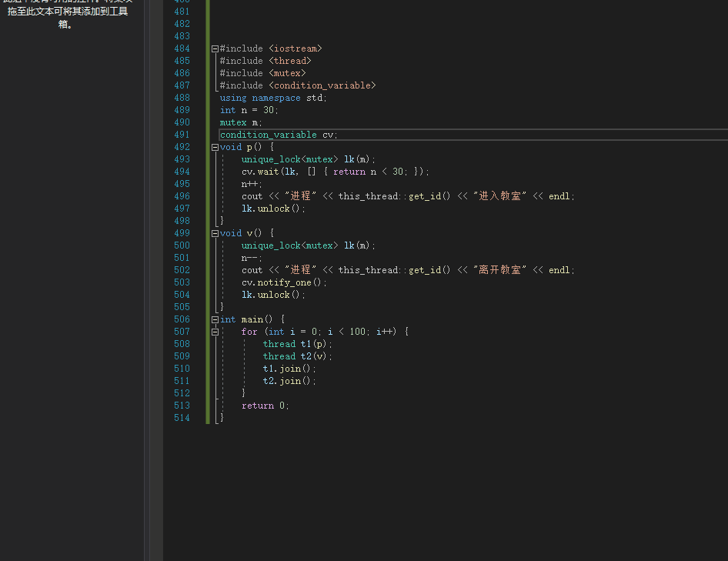
Task: Click 'thread t1(p);' statement
Action: click(298, 344)
